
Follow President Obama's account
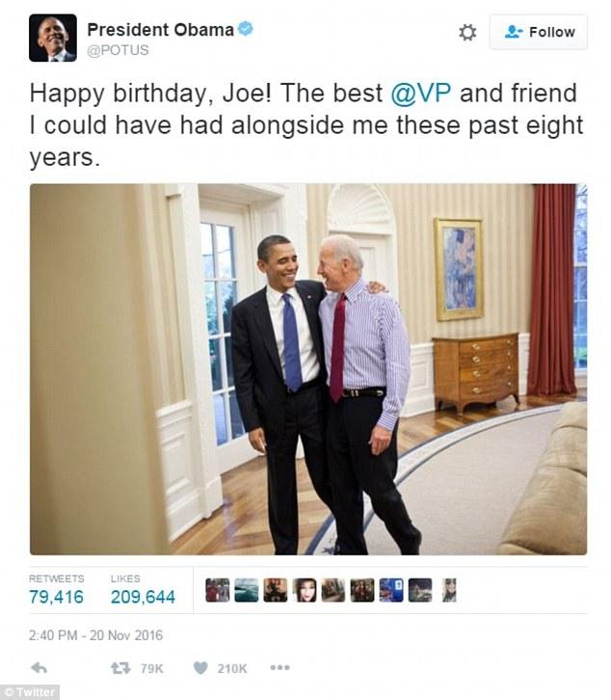tap(539, 32)
